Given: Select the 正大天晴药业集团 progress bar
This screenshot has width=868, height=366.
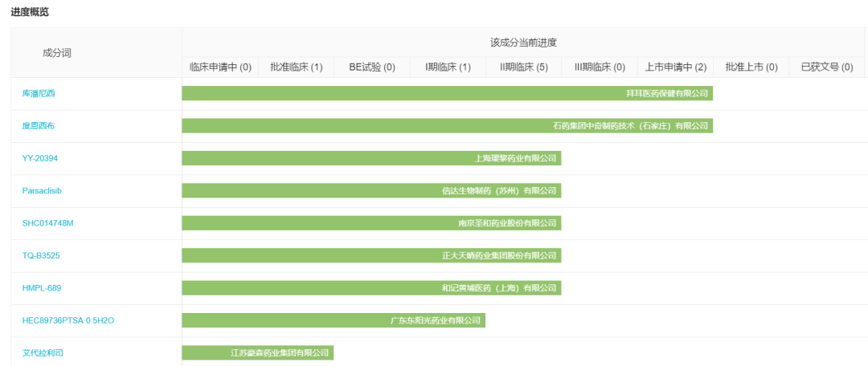Looking at the screenshot, I should click(x=371, y=255).
